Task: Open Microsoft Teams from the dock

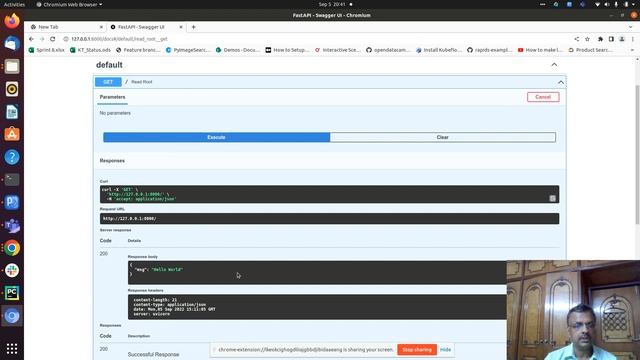Action: point(12,225)
